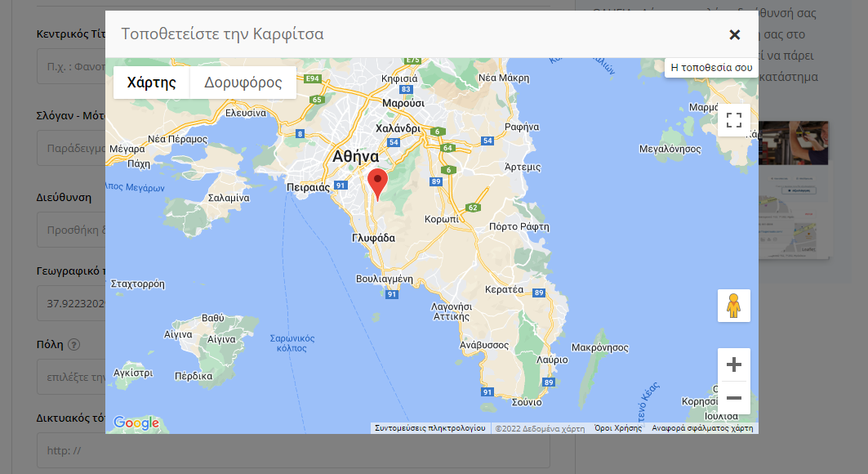
Task: Click the Λαγονήσι Αττικής label
Action: point(452,311)
